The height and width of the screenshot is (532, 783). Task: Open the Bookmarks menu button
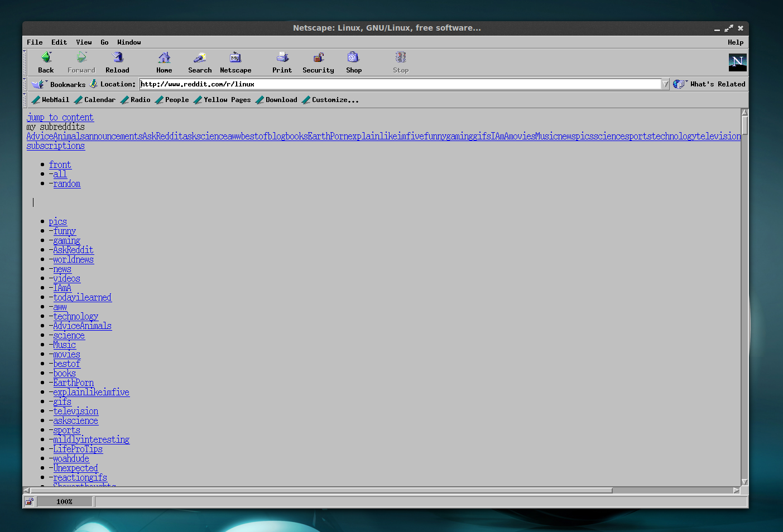59,84
